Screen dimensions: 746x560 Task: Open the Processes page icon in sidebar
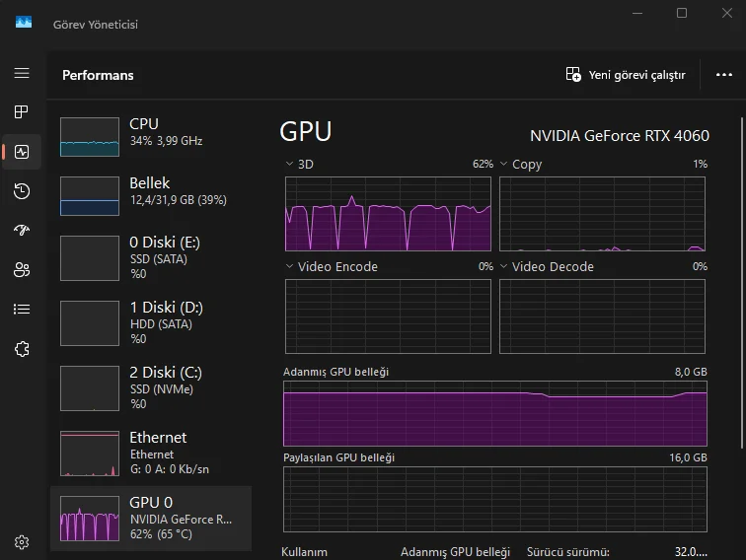point(22,112)
